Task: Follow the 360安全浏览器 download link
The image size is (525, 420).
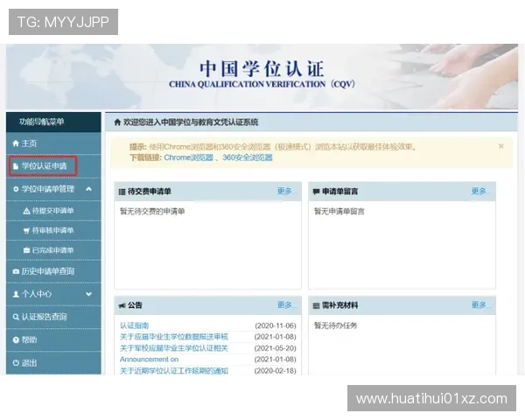Action: (x=248, y=157)
